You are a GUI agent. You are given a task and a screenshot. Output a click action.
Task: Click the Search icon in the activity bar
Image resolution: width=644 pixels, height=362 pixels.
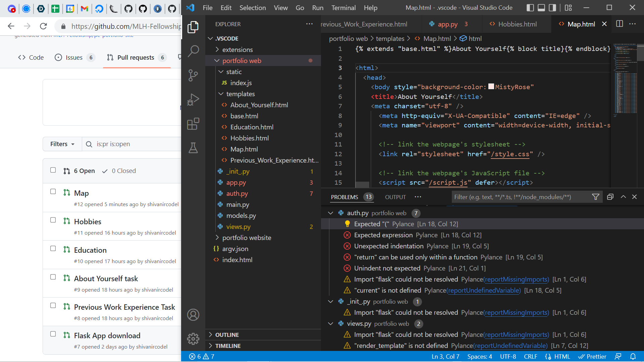coord(193,51)
